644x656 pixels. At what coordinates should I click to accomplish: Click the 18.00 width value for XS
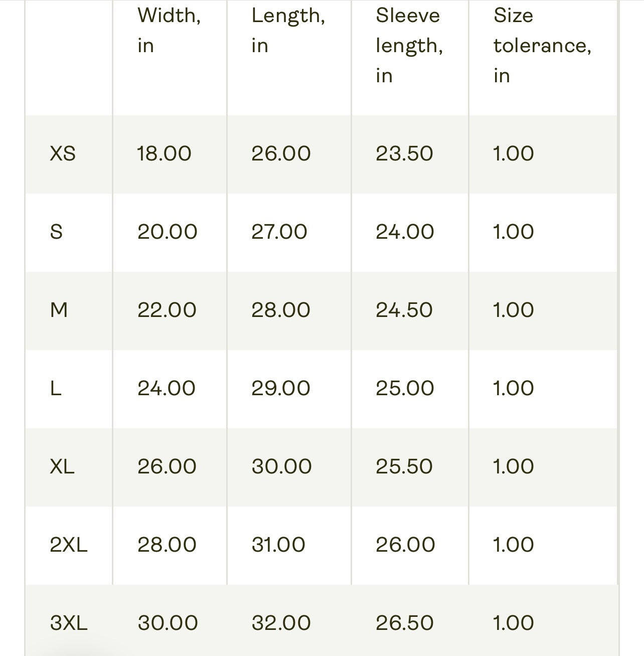(x=164, y=153)
